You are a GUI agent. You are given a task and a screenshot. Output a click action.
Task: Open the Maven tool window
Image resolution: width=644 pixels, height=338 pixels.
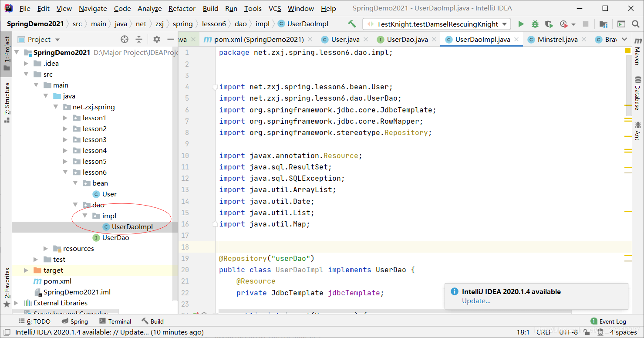pyautogui.click(x=638, y=51)
